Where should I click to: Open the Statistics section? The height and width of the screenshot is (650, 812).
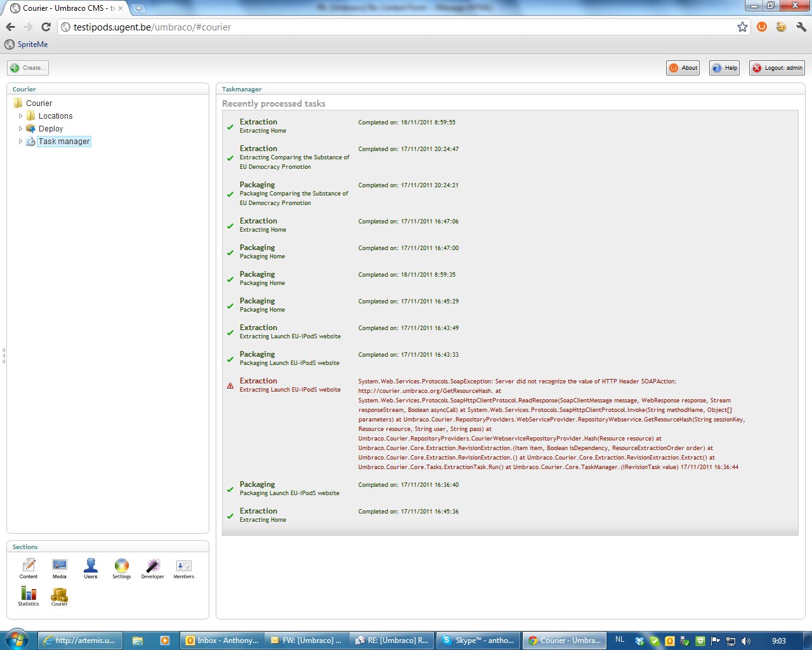29,596
